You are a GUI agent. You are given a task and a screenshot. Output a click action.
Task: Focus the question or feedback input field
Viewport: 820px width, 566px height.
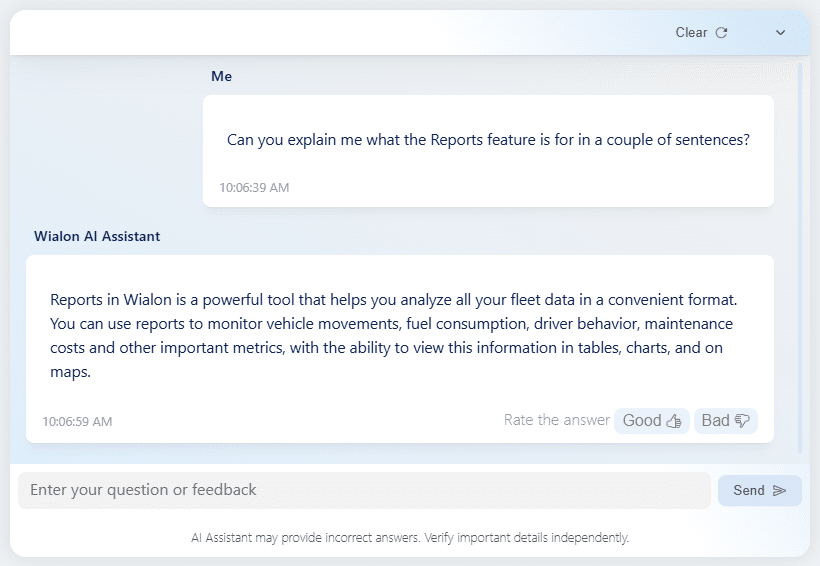coord(364,490)
